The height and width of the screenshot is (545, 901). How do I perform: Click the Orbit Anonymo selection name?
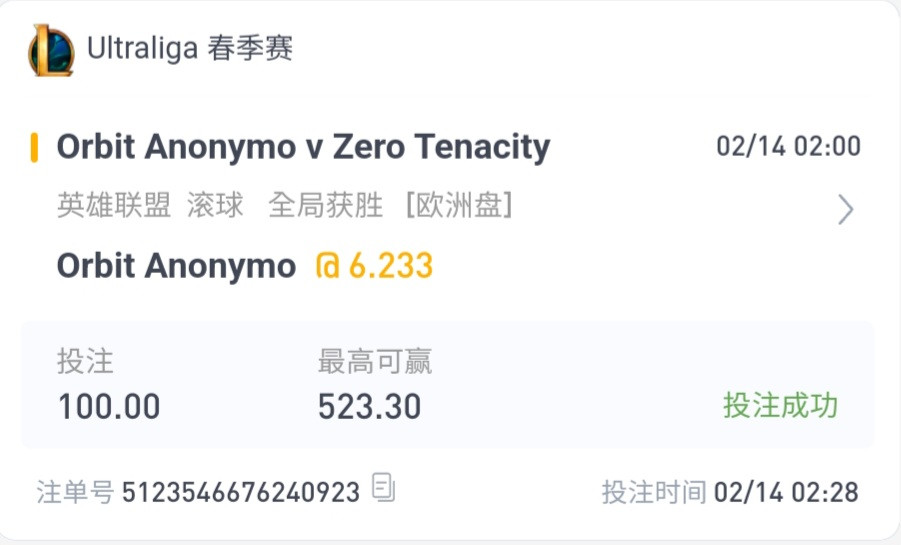click(x=176, y=266)
